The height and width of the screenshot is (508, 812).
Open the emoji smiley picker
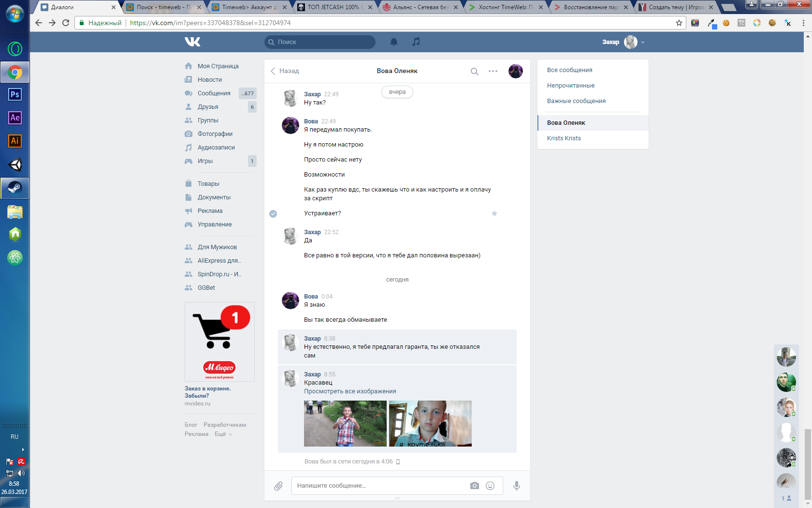click(x=490, y=486)
